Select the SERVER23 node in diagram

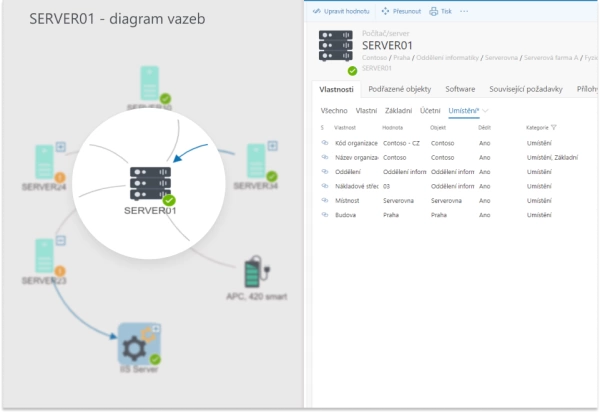point(44,254)
